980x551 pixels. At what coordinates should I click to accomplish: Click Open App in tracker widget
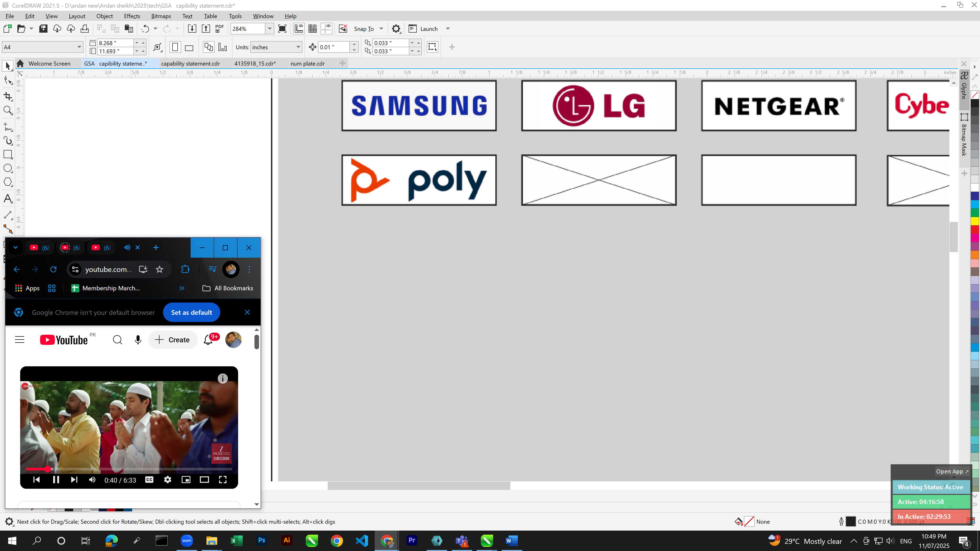click(952, 471)
